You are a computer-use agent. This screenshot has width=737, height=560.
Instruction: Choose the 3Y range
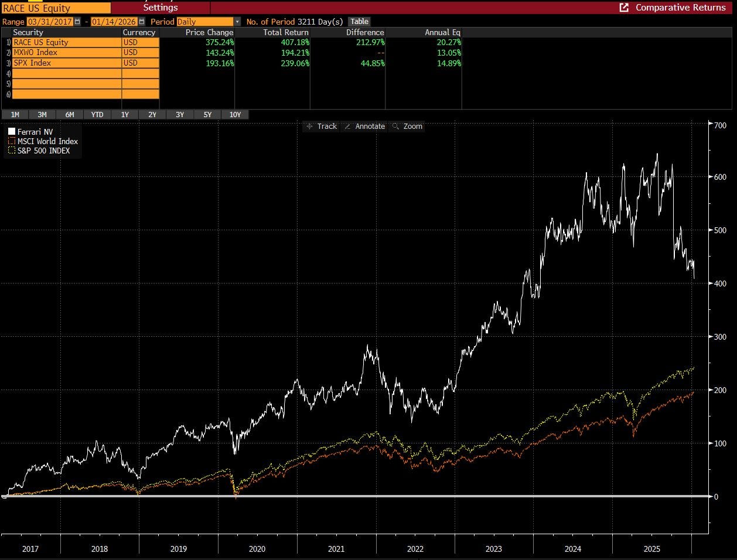pos(180,115)
